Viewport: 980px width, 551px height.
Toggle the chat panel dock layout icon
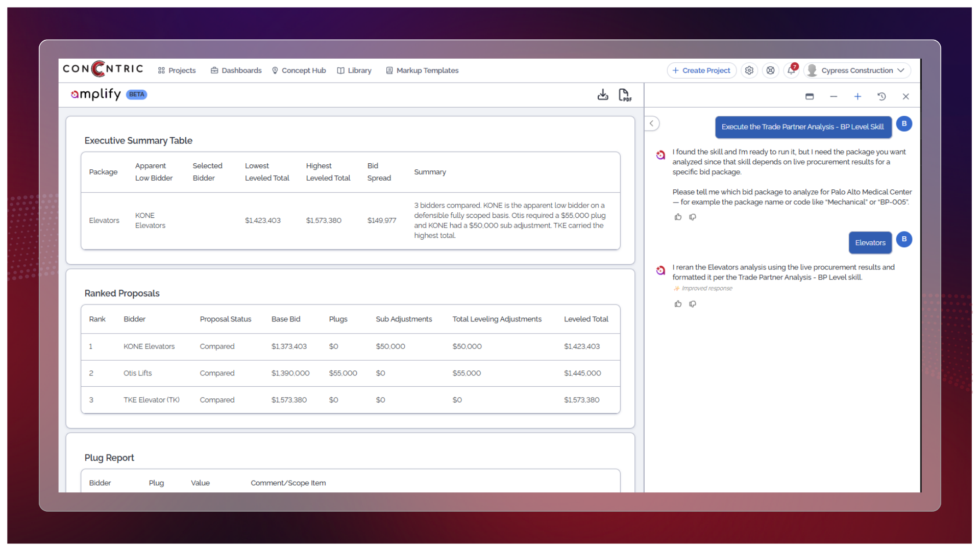pos(810,96)
